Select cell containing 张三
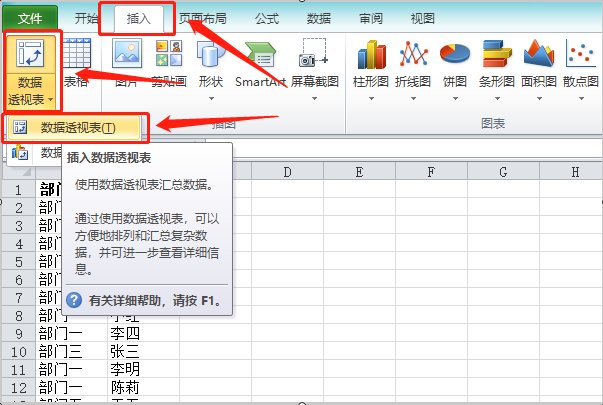 tap(143, 351)
